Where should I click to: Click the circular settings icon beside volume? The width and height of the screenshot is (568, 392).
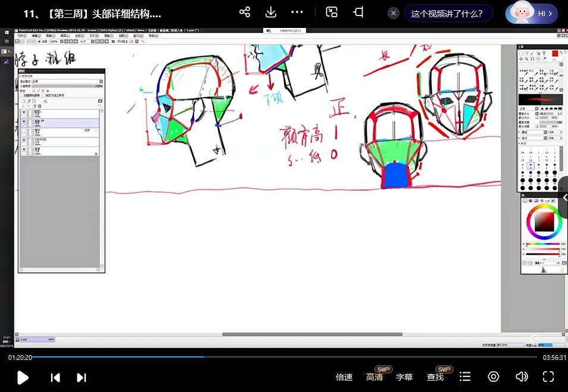coord(494,377)
